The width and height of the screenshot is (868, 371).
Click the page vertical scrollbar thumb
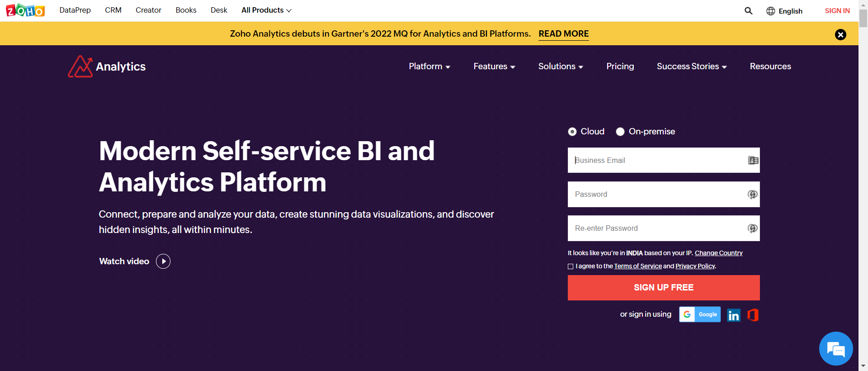[863, 18]
